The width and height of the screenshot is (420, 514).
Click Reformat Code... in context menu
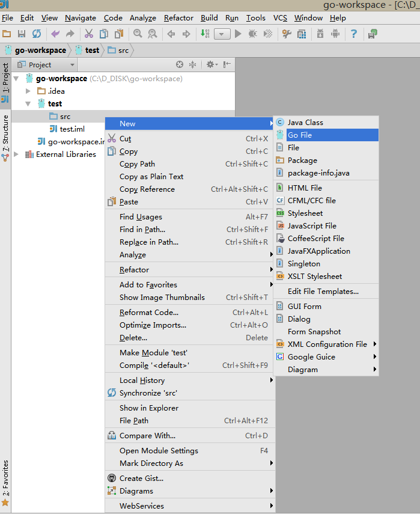click(190, 313)
